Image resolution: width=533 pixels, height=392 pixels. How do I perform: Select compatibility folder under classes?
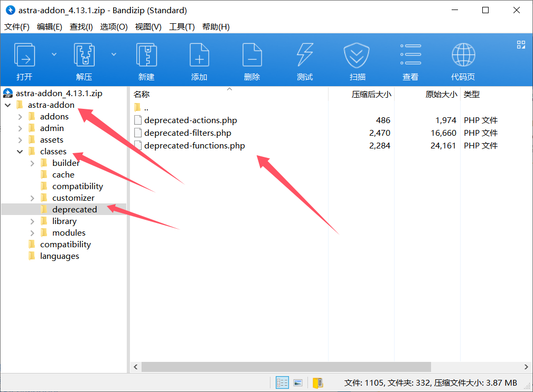78,186
